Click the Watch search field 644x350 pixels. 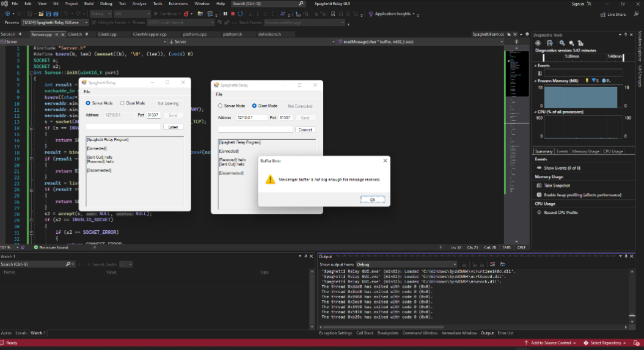pos(33,264)
